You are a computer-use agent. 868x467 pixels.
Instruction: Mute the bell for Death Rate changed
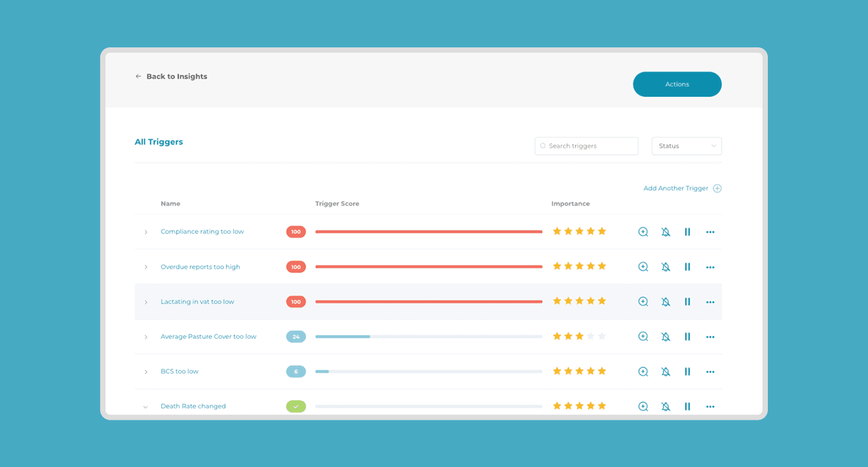[665, 406]
